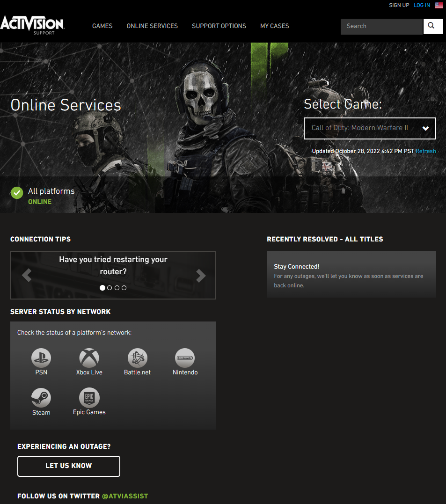Open the Select Game dropdown
The height and width of the screenshot is (504, 446).
tap(370, 128)
